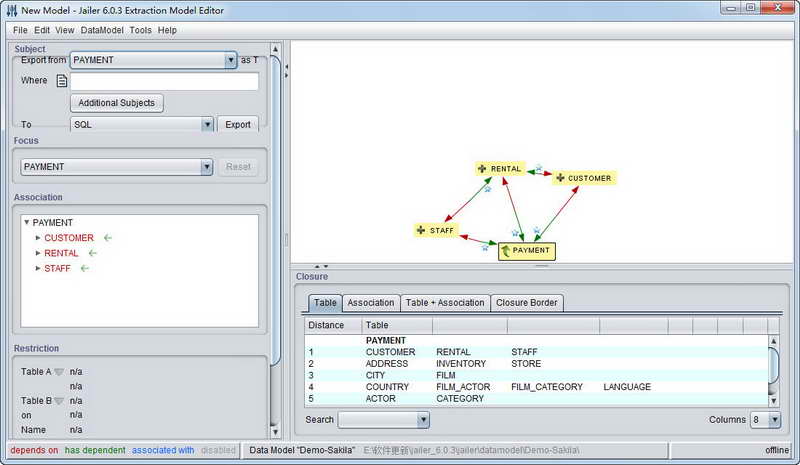
Task: Open the Focus PAYMENT dropdown
Action: (x=207, y=167)
